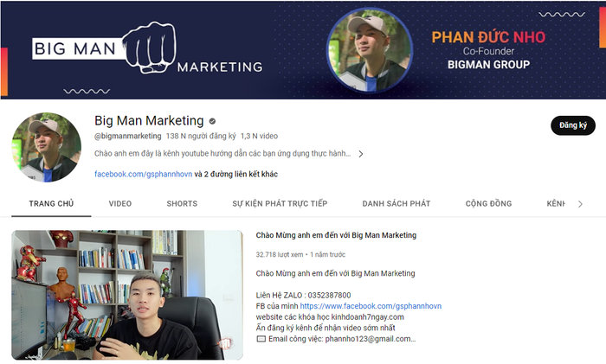Viewport: 606px width, 364px height.
Task: Open the SHORTS tab
Action: (x=182, y=203)
